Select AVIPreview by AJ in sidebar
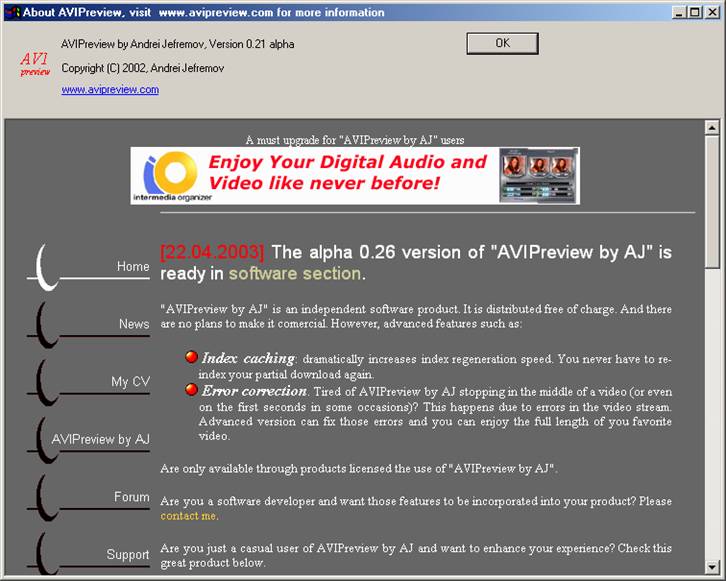The height and width of the screenshot is (581, 726). [100, 440]
